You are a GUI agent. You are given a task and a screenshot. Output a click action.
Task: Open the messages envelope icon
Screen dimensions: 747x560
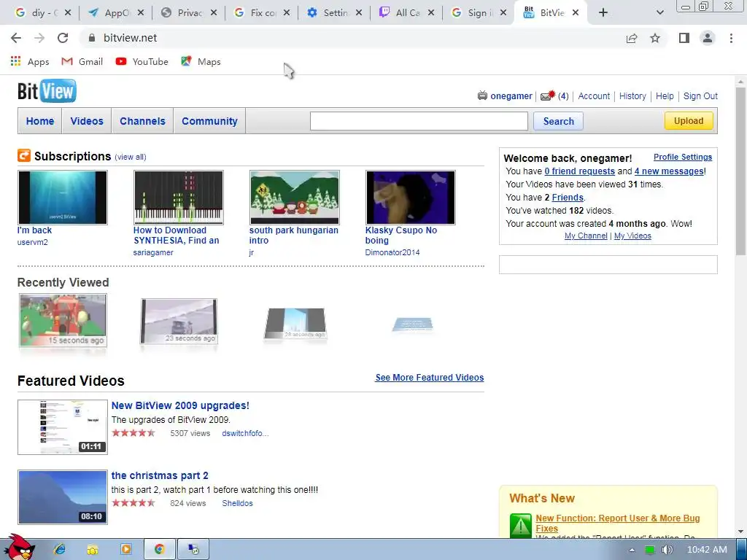pos(548,96)
